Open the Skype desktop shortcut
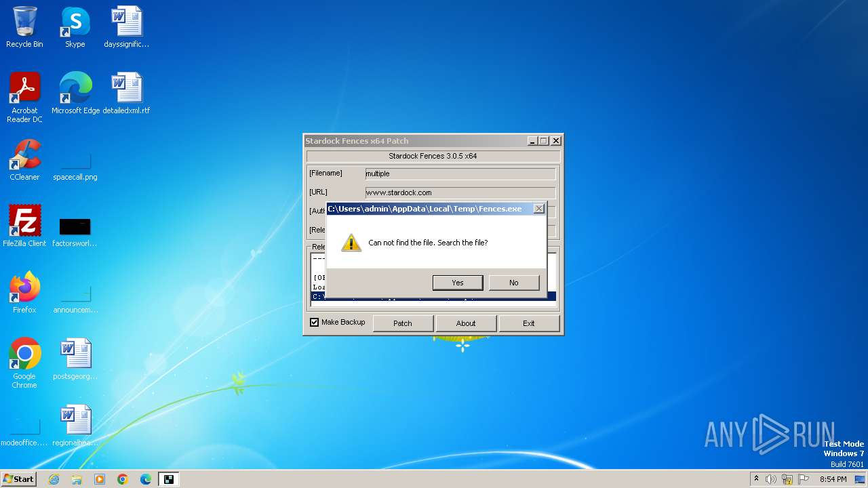Viewport: 868px width, 488px height. tap(75, 27)
